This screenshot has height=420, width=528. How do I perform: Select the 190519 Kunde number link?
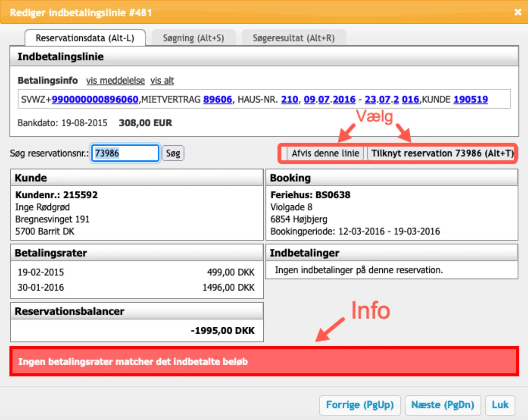(470, 100)
